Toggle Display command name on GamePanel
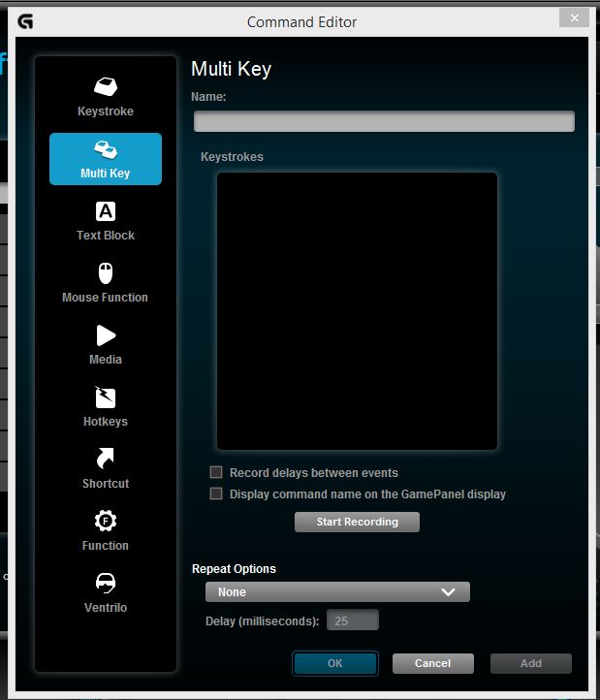Screen dimensions: 600x700 pos(217,494)
